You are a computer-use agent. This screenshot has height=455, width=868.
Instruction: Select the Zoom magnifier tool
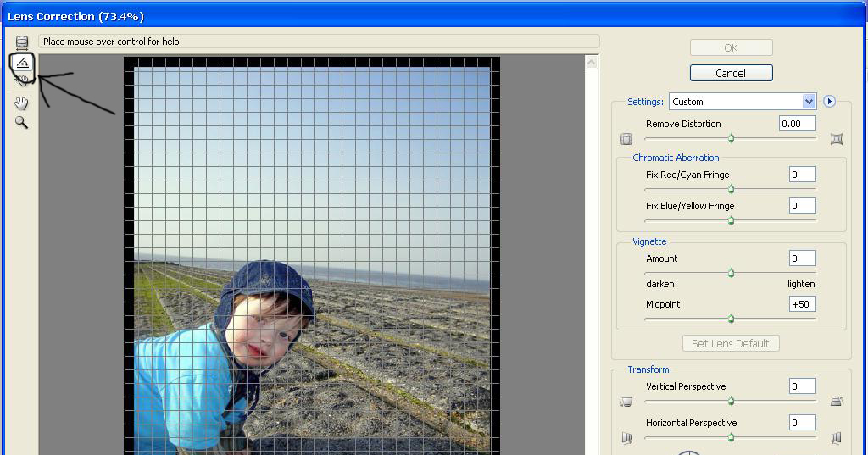pyautogui.click(x=21, y=122)
